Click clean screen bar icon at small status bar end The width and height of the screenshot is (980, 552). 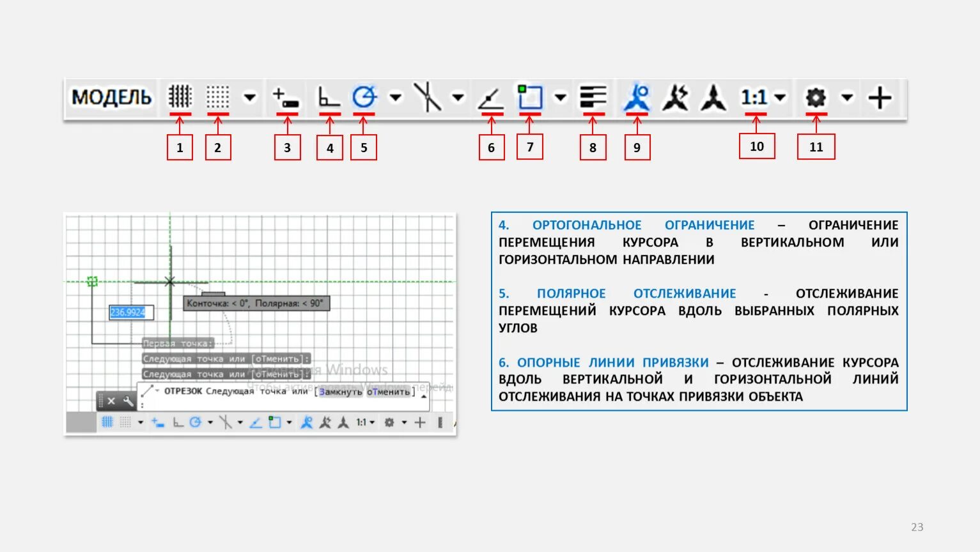[x=440, y=422]
